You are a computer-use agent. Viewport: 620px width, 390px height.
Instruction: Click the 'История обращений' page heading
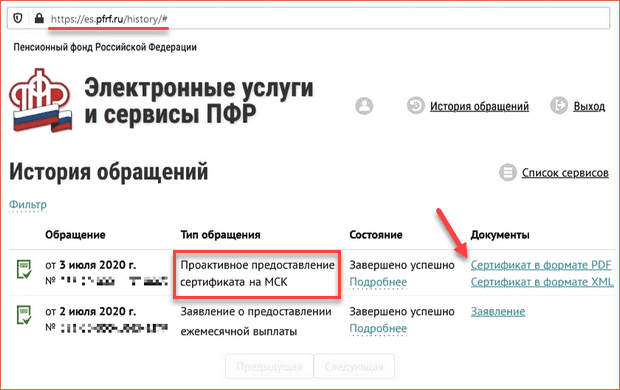click(109, 172)
